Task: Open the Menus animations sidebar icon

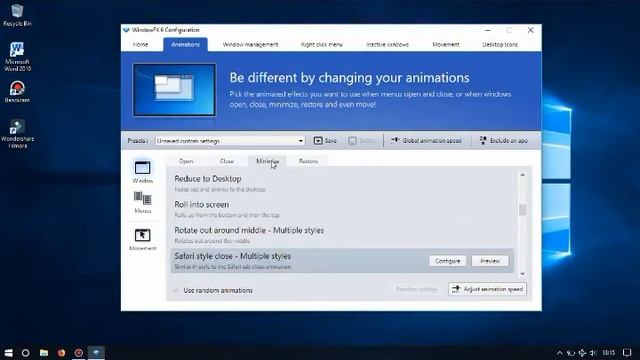Action: (x=142, y=202)
